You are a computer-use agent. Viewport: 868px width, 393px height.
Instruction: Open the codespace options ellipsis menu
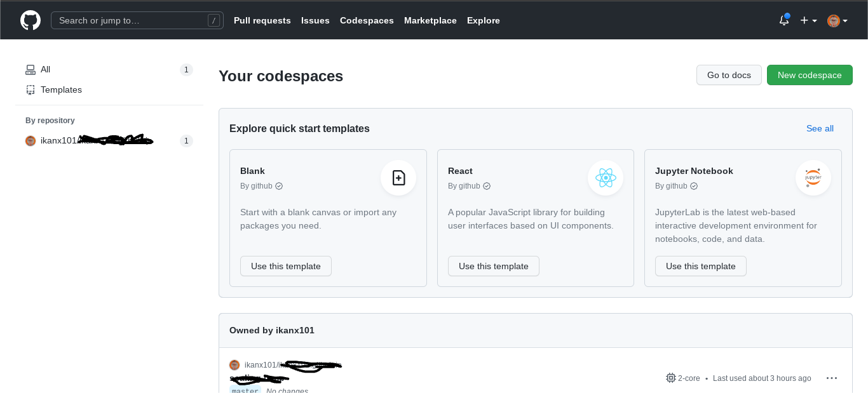[x=832, y=378]
